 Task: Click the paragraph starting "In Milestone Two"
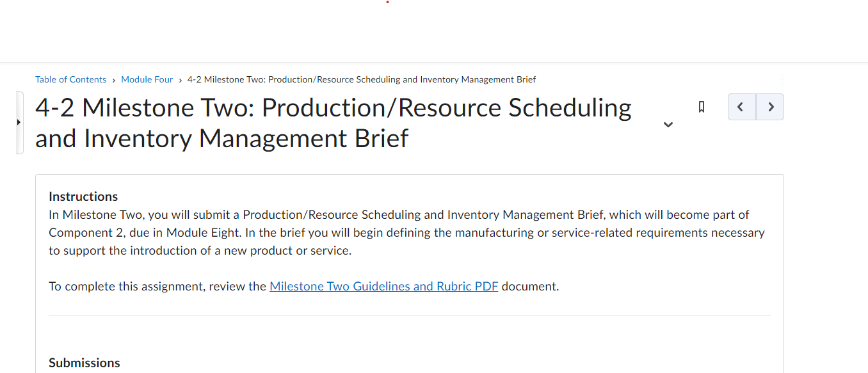[406, 232]
